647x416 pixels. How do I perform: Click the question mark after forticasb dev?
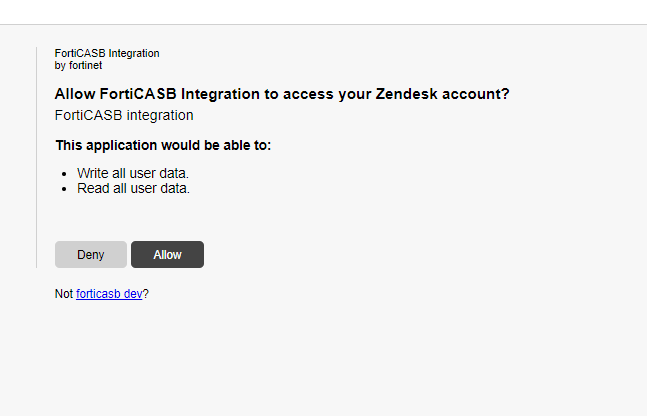(x=146, y=294)
